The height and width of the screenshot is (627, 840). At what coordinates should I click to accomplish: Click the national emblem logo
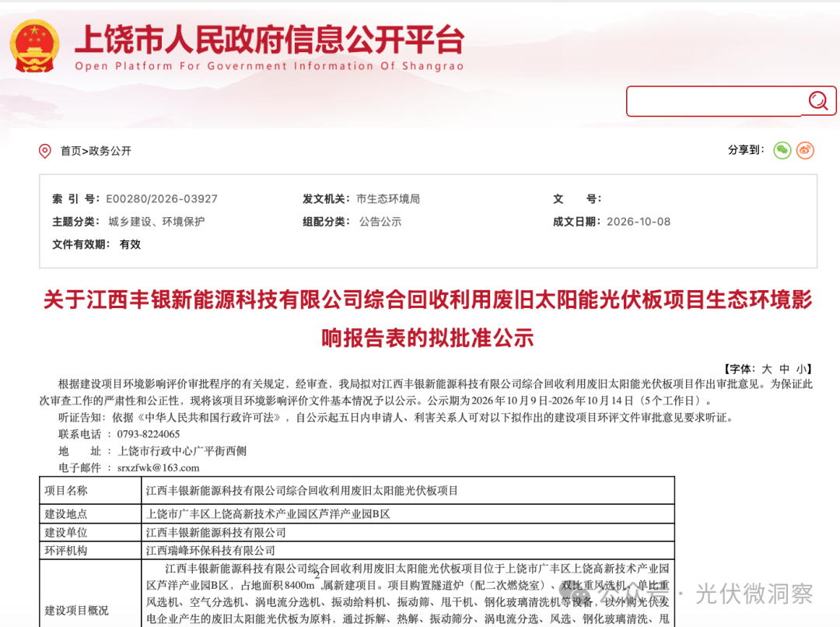[34, 46]
